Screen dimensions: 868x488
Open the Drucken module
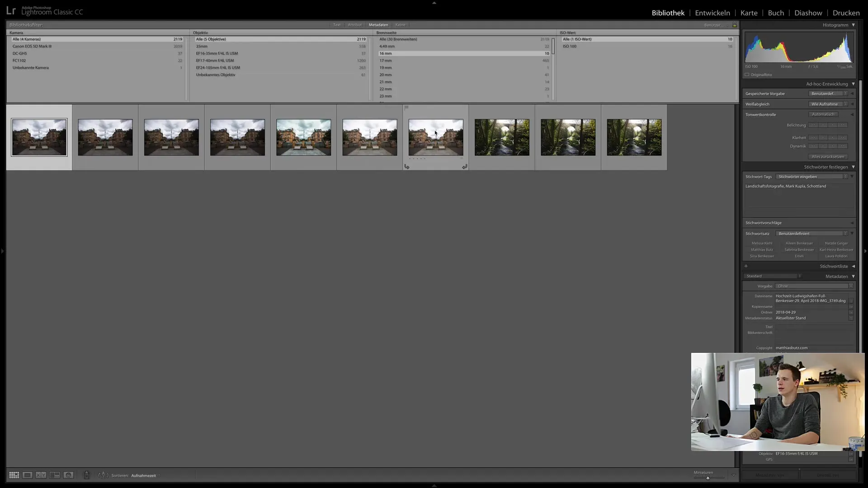pos(846,13)
